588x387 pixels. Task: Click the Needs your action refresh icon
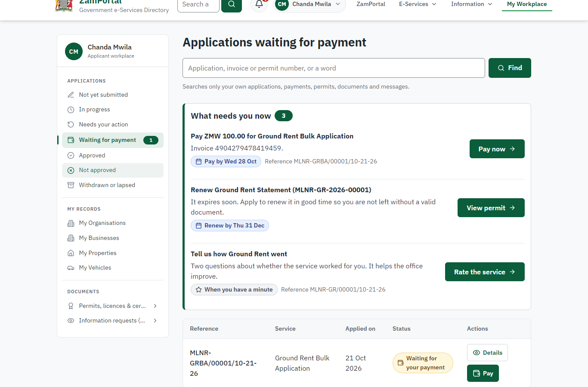(71, 124)
